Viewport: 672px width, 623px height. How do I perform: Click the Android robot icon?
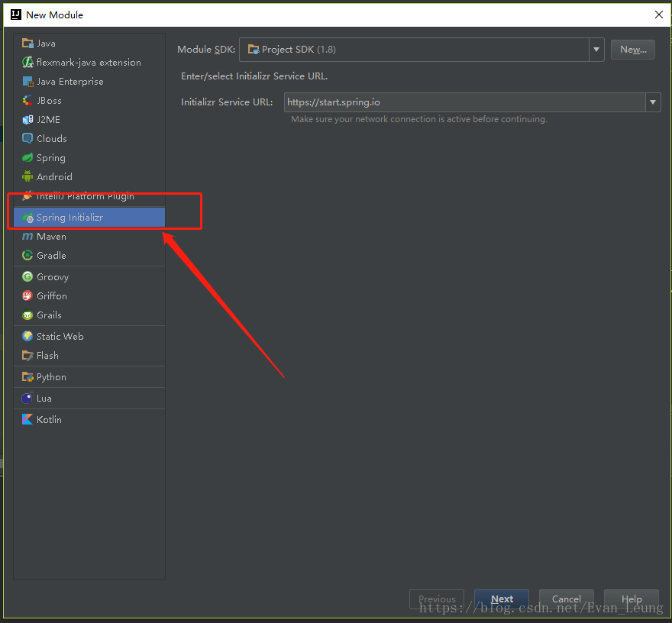27,176
